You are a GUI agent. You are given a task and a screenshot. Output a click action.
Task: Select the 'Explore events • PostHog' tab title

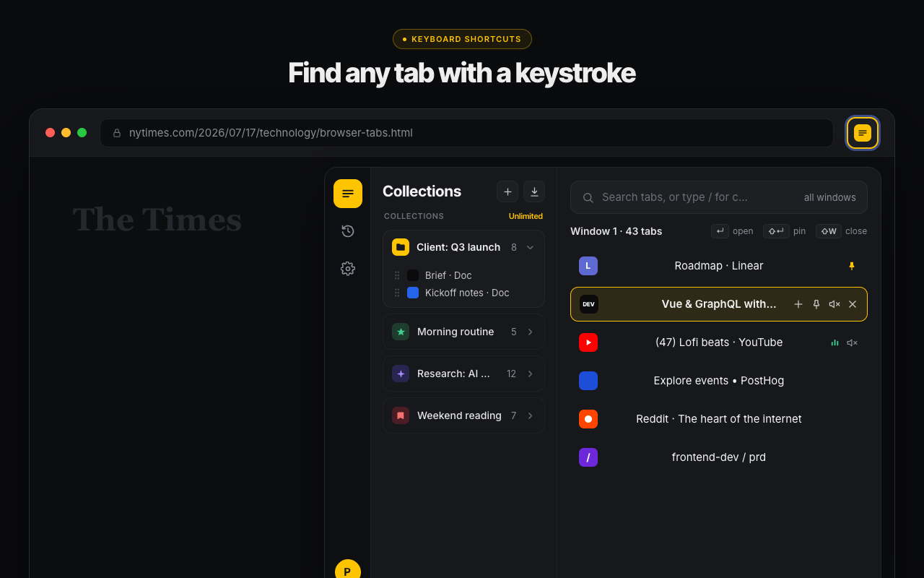719,381
